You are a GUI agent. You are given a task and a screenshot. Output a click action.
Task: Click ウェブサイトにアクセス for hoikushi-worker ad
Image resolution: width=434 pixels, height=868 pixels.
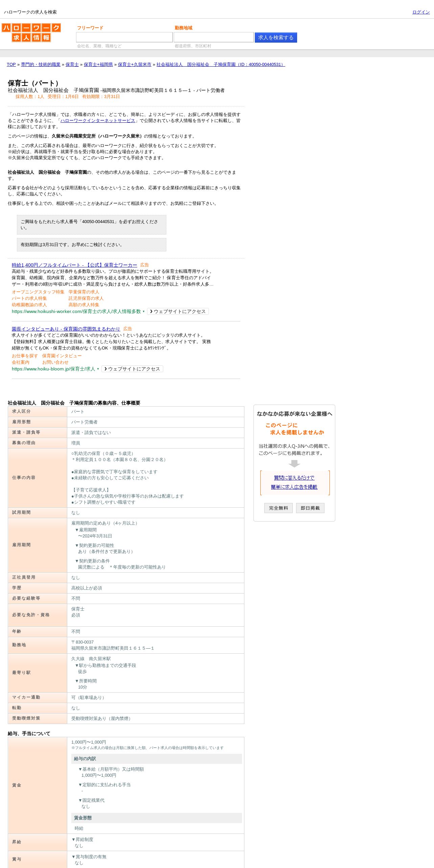click(x=178, y=311)
